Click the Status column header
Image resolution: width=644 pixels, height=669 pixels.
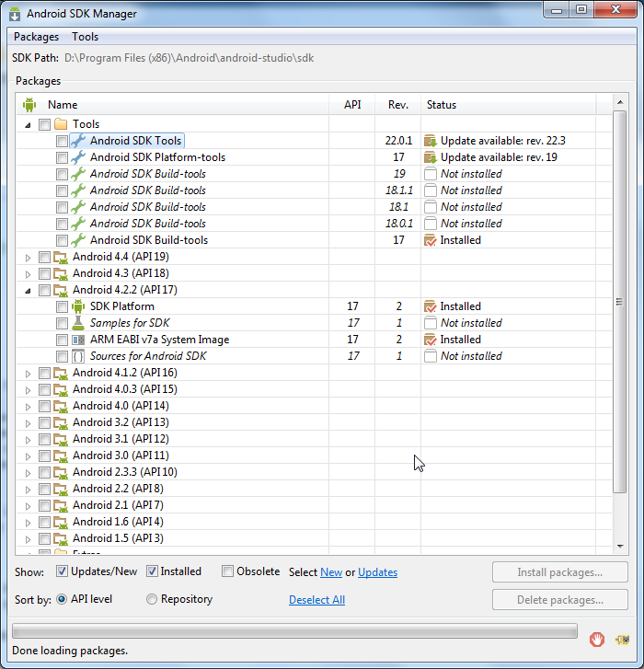509,105
